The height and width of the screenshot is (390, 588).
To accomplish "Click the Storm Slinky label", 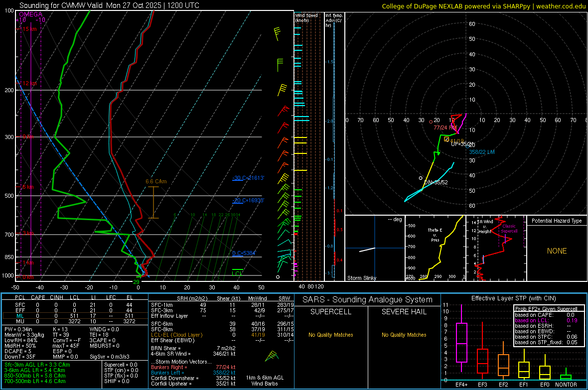I will pos(361,278).
